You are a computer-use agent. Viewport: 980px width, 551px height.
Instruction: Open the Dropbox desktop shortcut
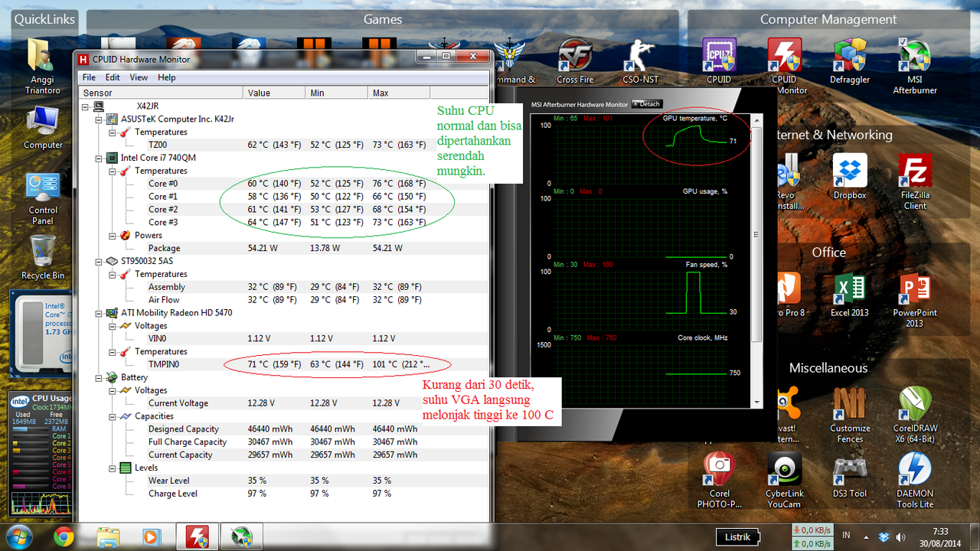[x=849, y=177]
